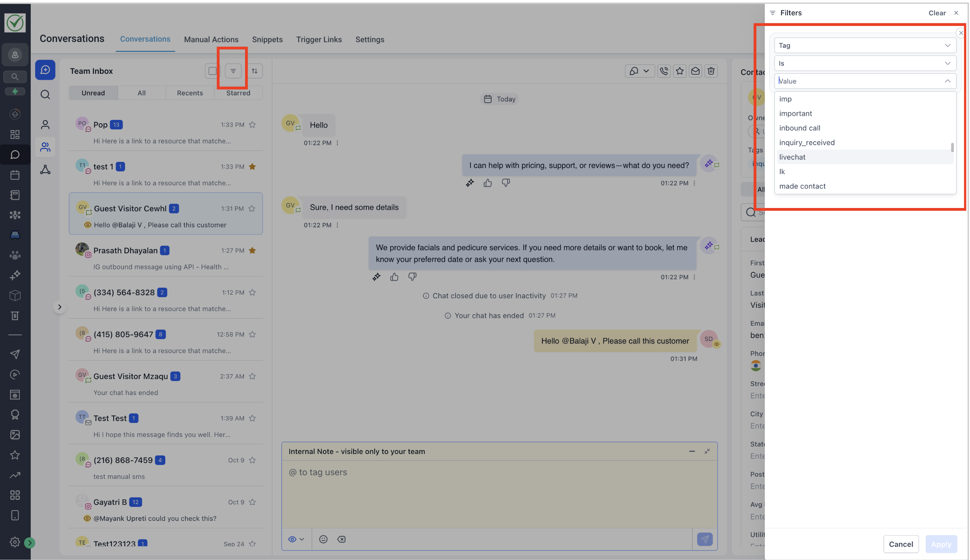Star the Pop conversation
970x560 pixels.
(x=252, y=125)
